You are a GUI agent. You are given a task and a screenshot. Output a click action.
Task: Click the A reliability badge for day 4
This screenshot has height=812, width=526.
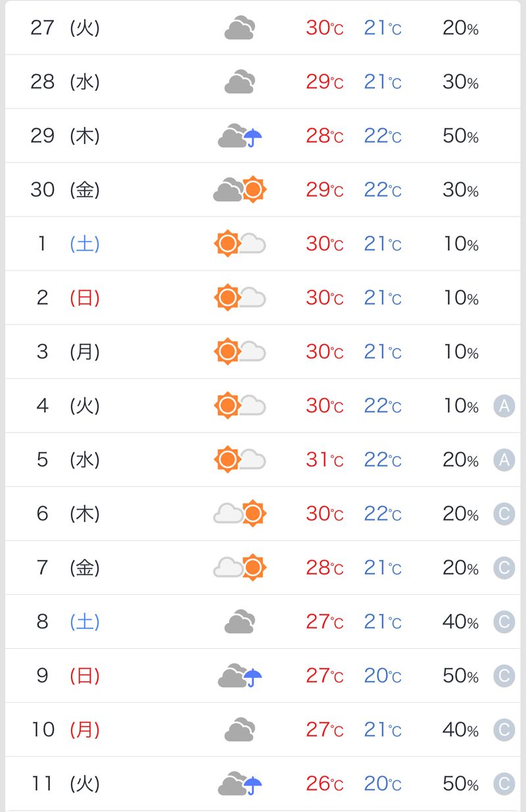(x=504, y=406)
